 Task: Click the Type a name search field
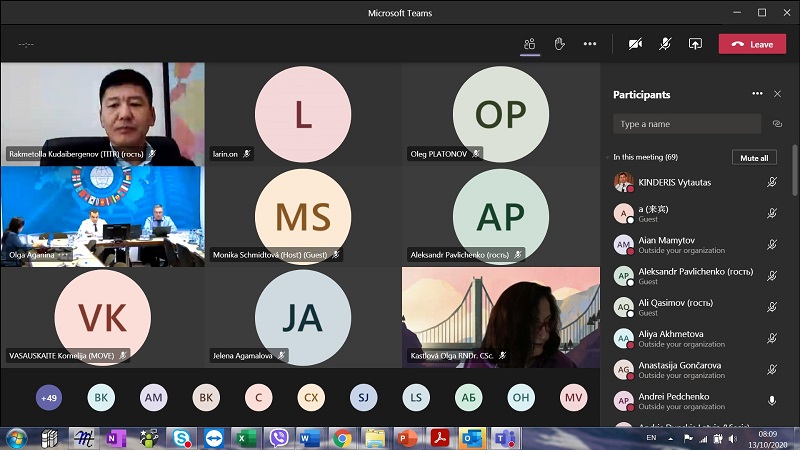pos(686,124)
